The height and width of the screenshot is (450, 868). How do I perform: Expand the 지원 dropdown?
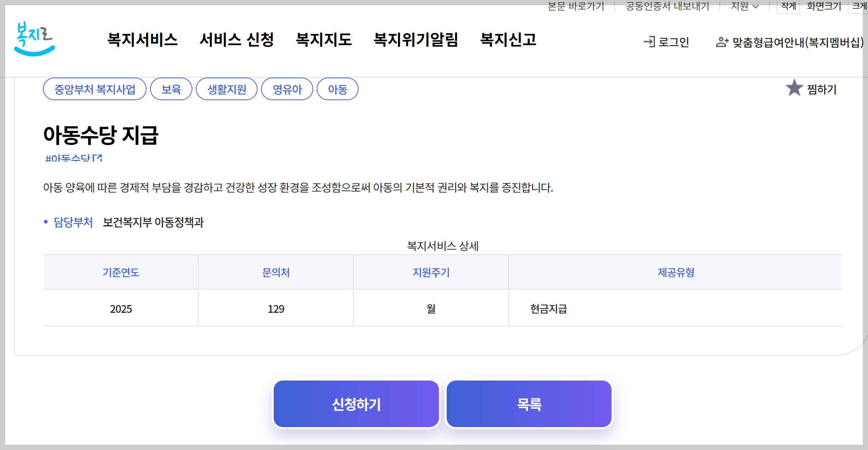pyautogui.click(x=744, y=6)
